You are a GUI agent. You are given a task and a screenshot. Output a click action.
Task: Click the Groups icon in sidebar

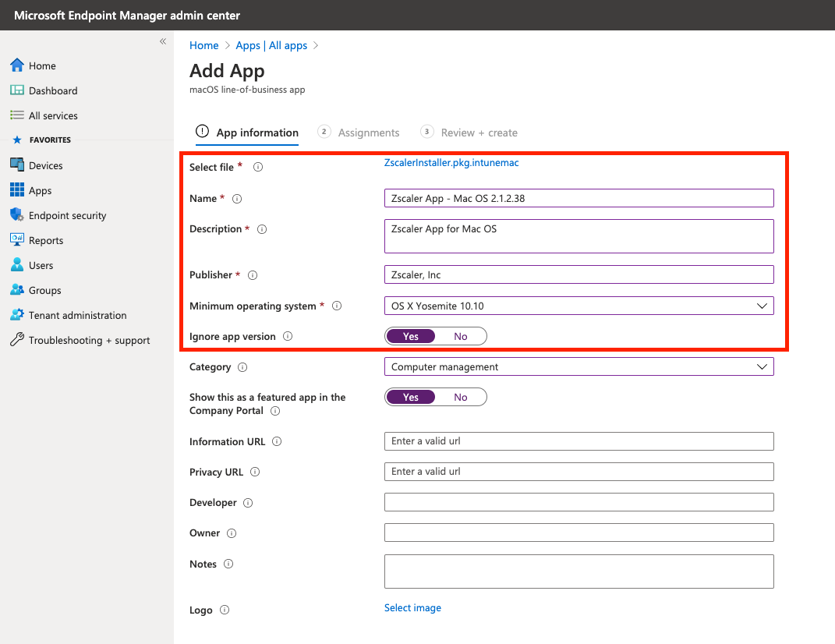point(17,290)
